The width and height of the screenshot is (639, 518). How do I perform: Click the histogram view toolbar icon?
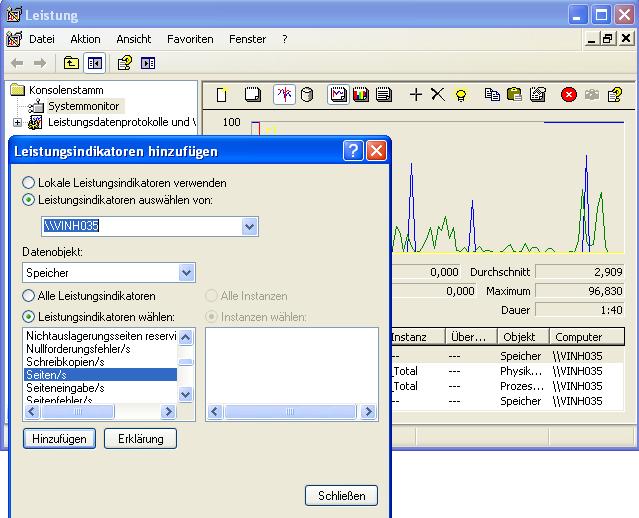tap(361, 95)
